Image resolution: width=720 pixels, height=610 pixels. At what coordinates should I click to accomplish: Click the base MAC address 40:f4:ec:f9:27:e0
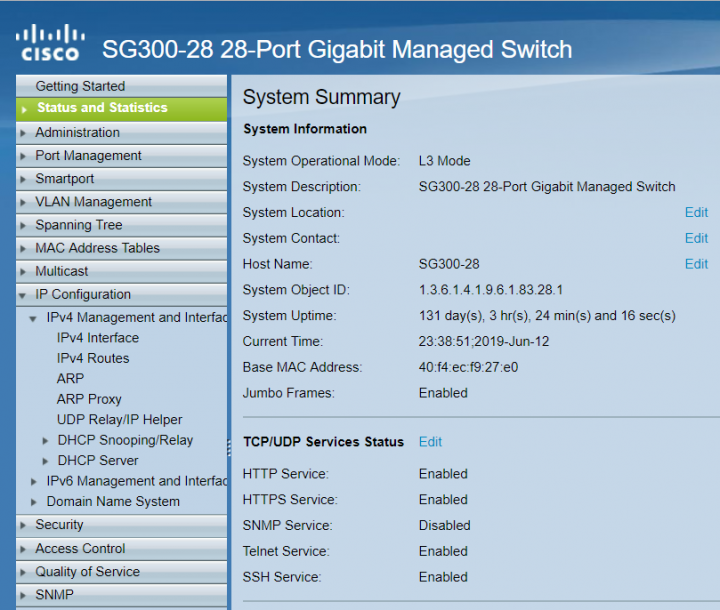(468, 367)
